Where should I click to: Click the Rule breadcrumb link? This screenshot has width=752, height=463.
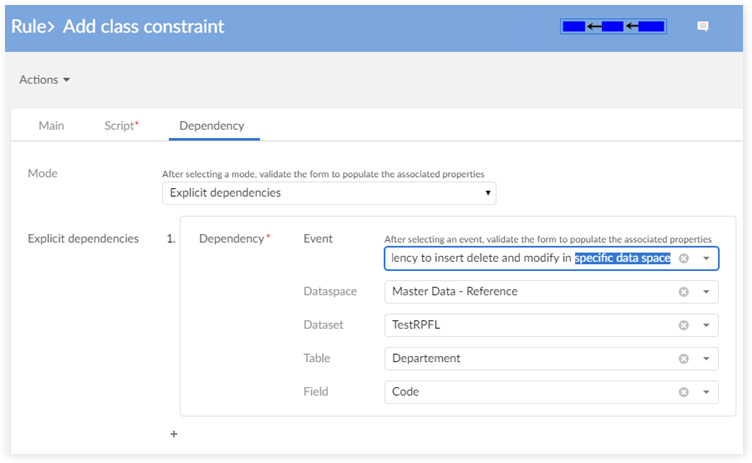tap(31, 26)
